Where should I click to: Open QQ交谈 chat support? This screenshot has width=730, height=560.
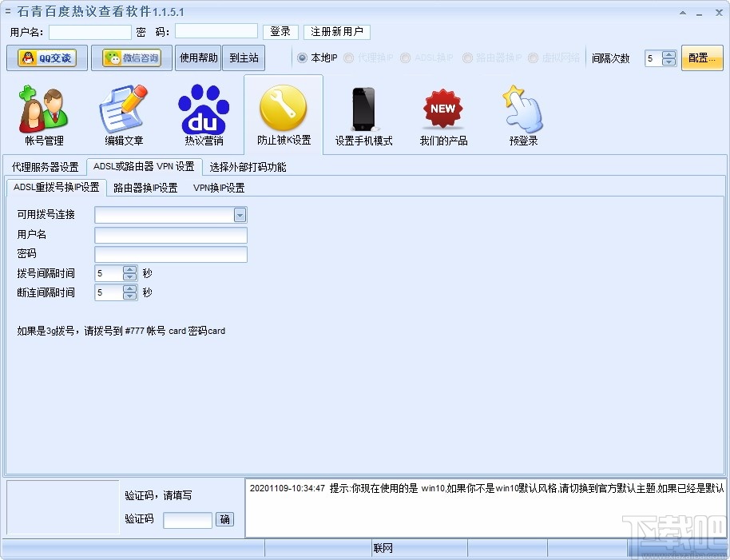tap(48, 58)
